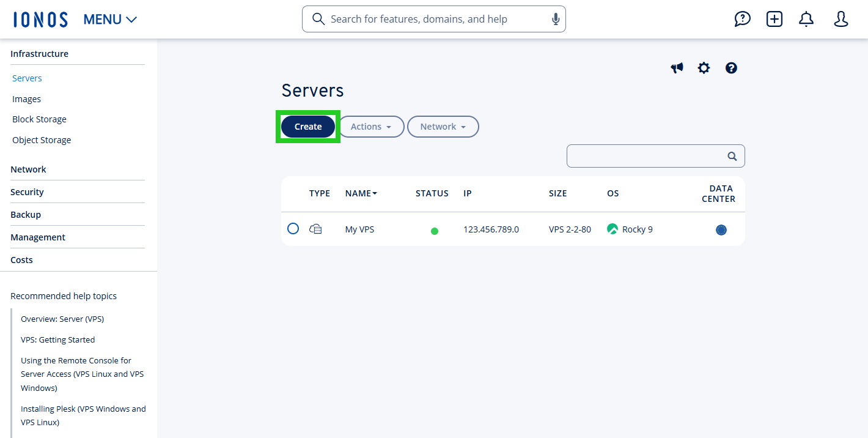Click the VPS server type icon
Image resolution: width=868 pixels, height=438 pixels.
click(315, 229)
